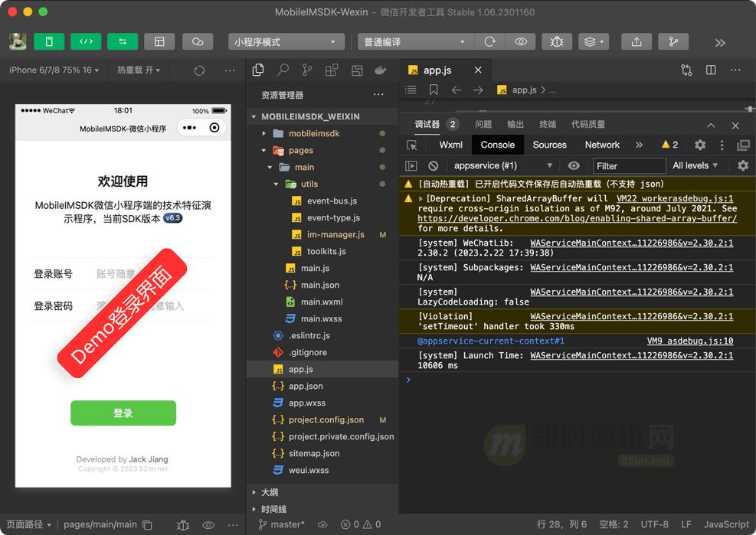Open version control via the branch icon
Image resolution: width=756 pixels, height=535 pixels.
click(673, 41)
